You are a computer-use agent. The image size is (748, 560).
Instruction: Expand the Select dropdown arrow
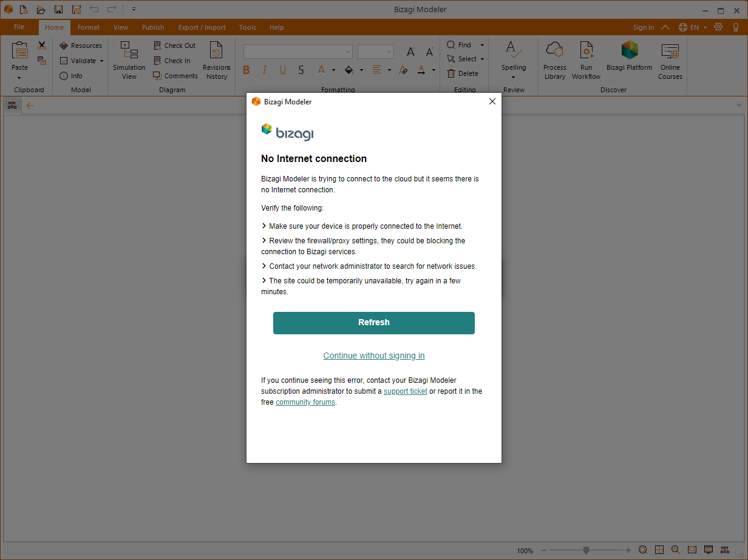(483, 59)
